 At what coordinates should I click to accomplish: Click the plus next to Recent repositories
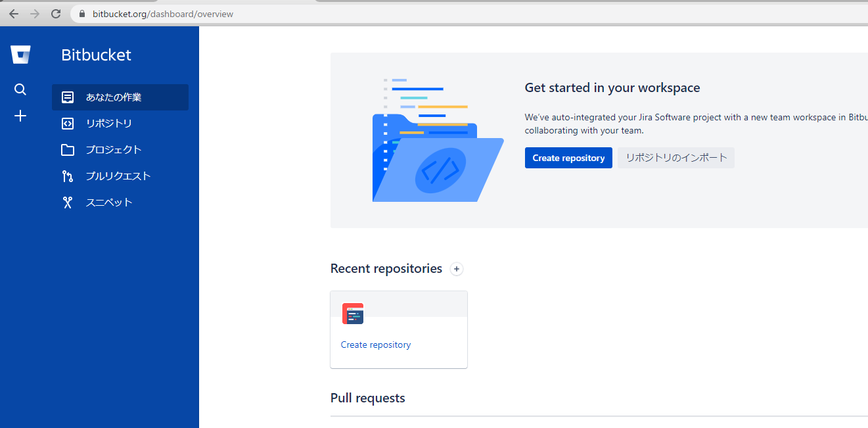(457, 269)
